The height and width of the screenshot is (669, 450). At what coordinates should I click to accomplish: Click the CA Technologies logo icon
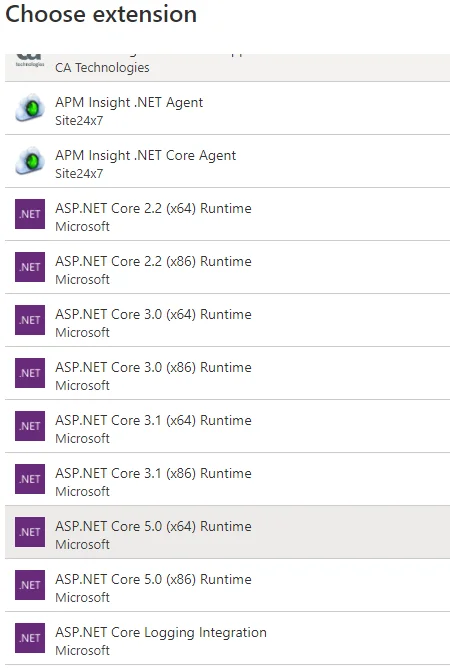point(30,61)
